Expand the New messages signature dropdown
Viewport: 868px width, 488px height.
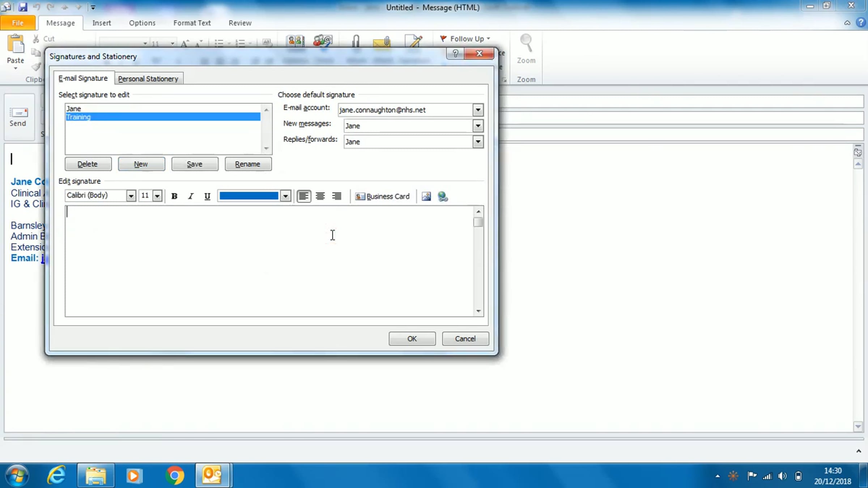click(x=478, y=126)
